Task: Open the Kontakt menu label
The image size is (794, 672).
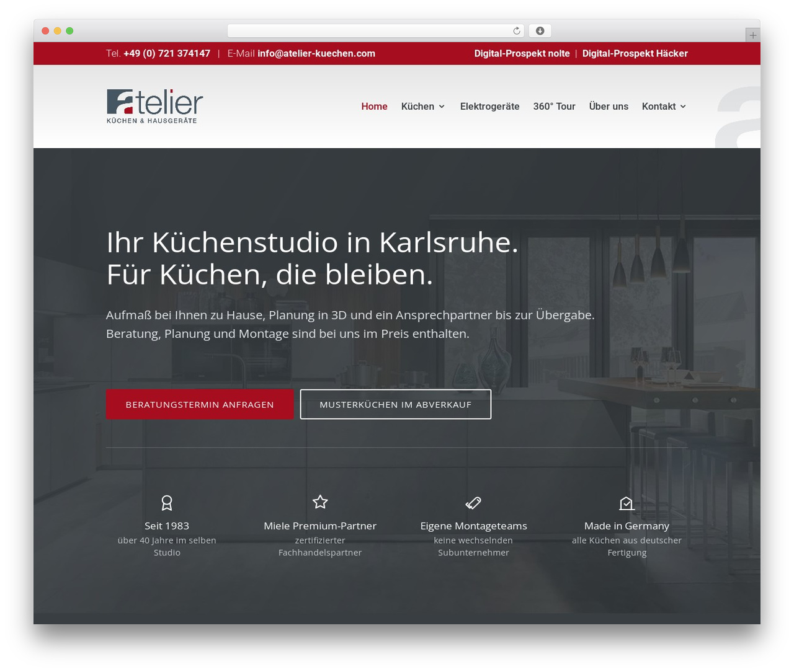Action: (659, 107)
